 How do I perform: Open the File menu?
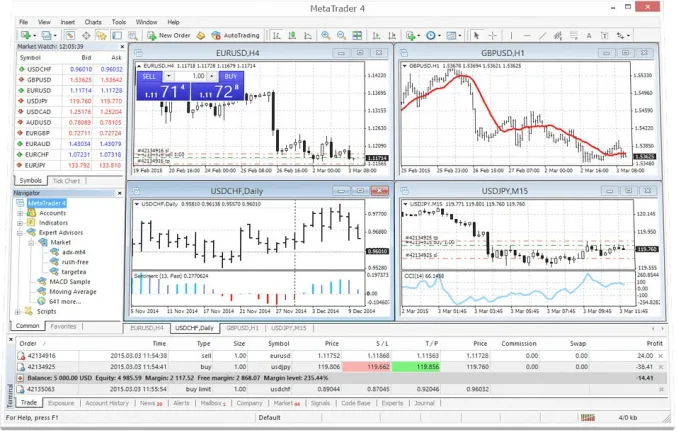[x=23, y=22]
